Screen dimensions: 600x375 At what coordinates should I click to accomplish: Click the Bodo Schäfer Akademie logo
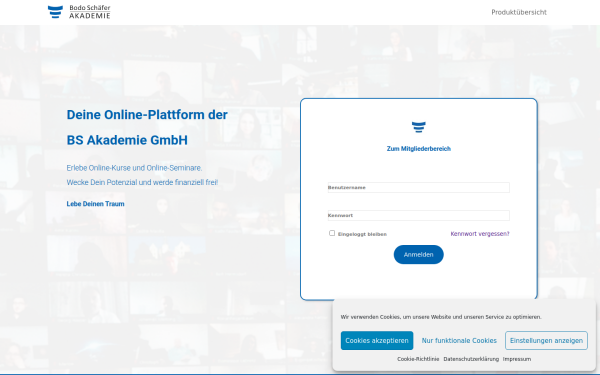(79, 12)
